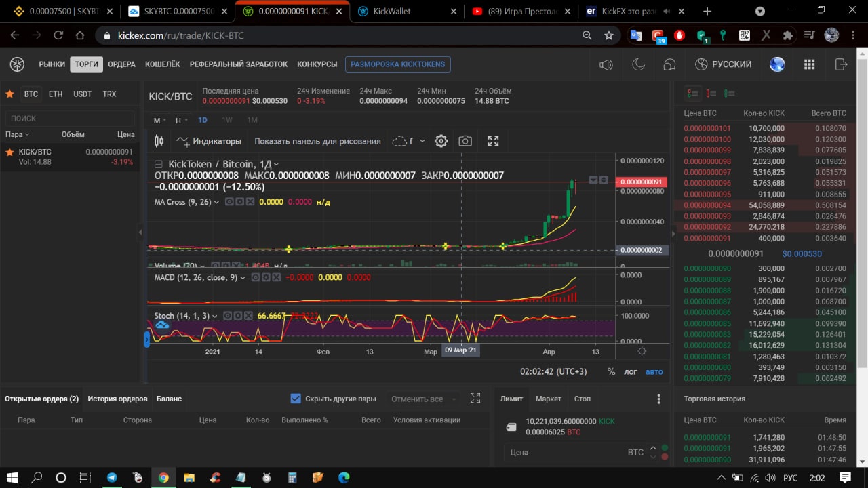Image resolution: width=868 pixels, height=488 pixels.
Task: Open the QR code extension icon
Action: pos(744,35)
